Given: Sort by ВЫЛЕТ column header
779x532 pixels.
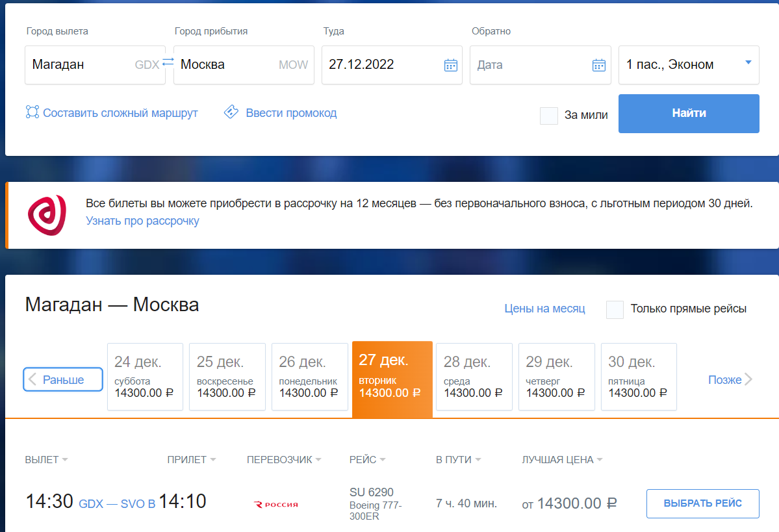Looking at the screenshot, I should point(46,459).
